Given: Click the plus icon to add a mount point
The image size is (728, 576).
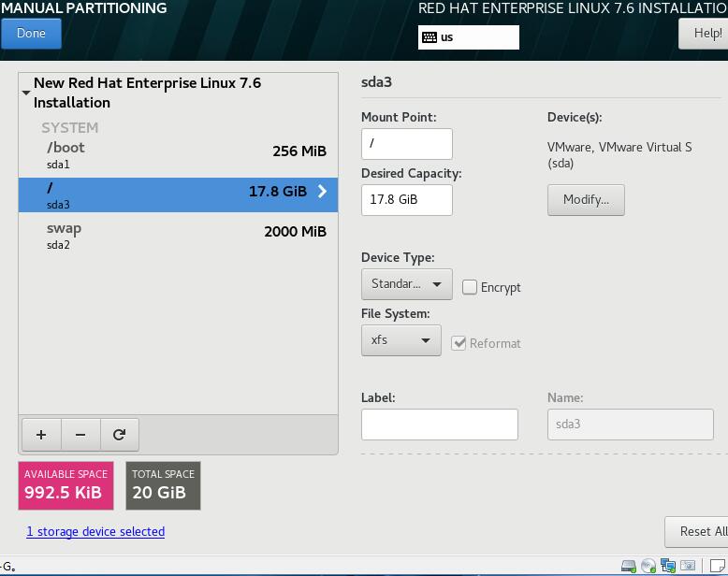Looking at the screenshot, I should tap(41, 435).
